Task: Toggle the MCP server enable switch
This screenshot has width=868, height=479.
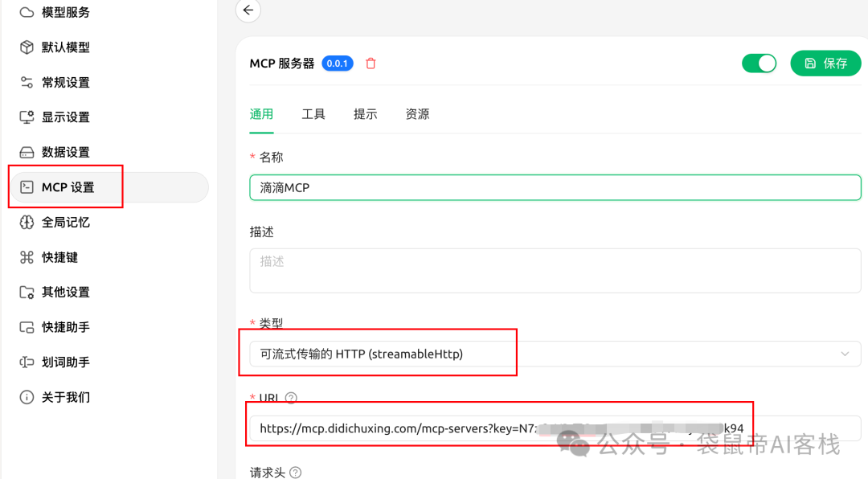Action: (759, 63)
